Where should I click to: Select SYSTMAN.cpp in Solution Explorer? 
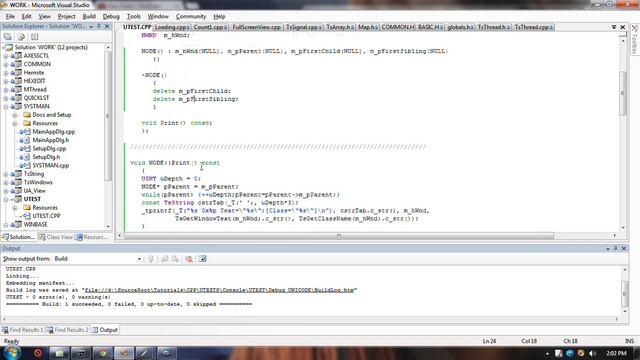coord(51,166)
